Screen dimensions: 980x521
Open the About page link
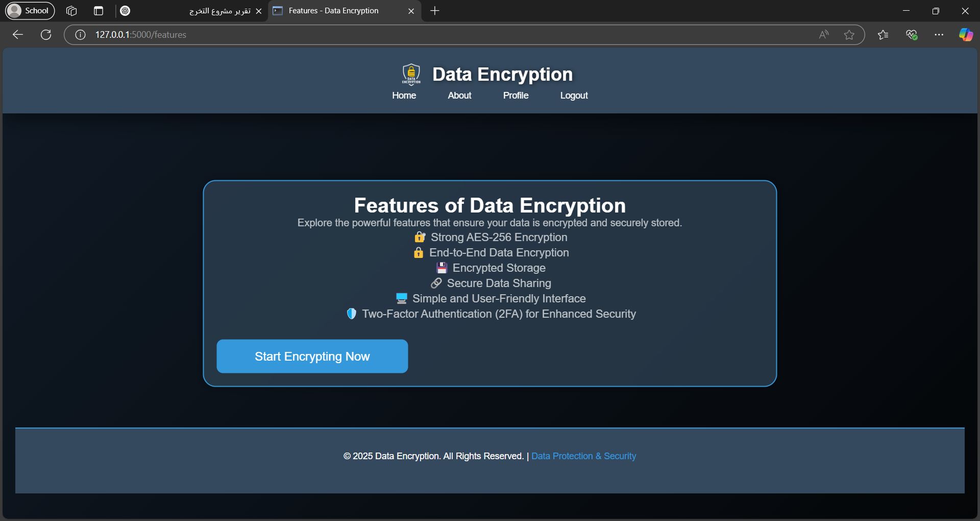tap(459, 96)
